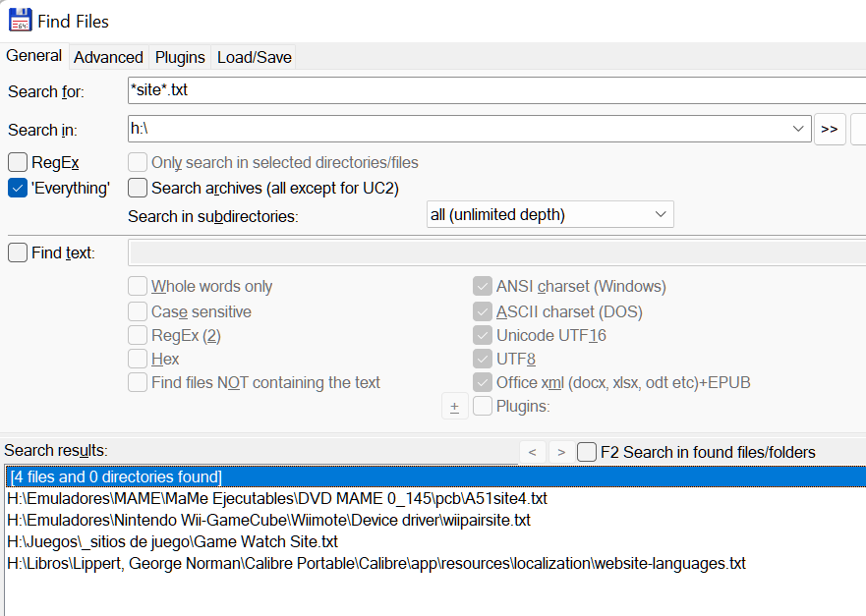
Task: Enable F2 Search in found files/folders
Action: [587, 452]
